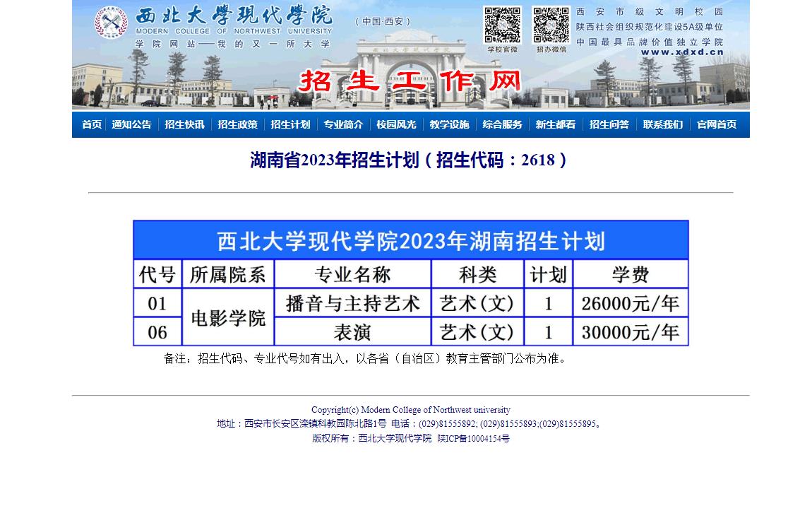Click the 学校官微 QR code
Viewport: 812px width, 530px height.
point(502,25)
